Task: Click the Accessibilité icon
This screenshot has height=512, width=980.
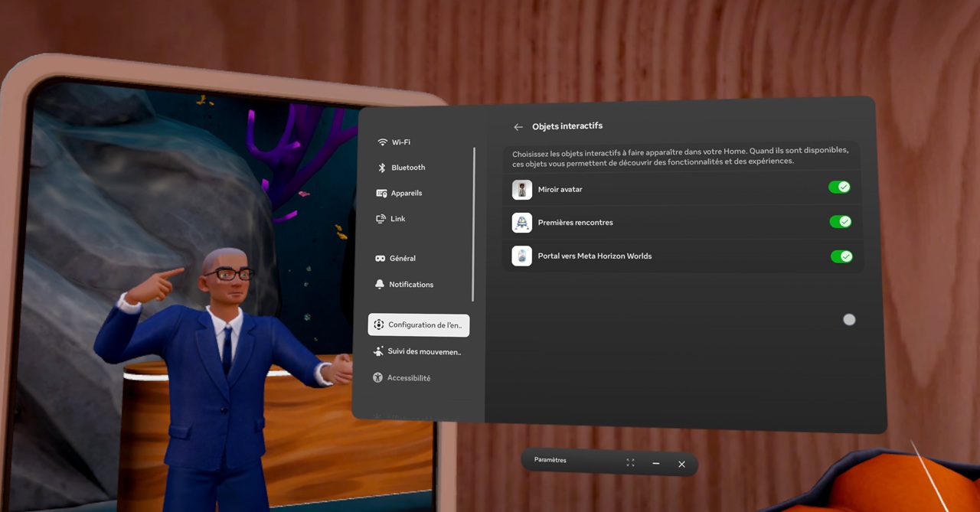Action: pyautogui.click(x=377, y=378)
